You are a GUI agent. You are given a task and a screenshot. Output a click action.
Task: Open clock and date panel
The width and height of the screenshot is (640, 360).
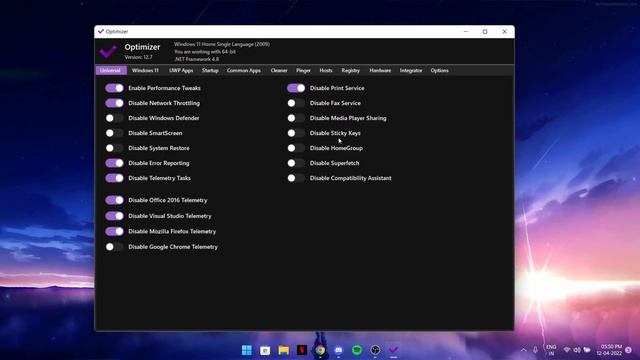(609, 350)
